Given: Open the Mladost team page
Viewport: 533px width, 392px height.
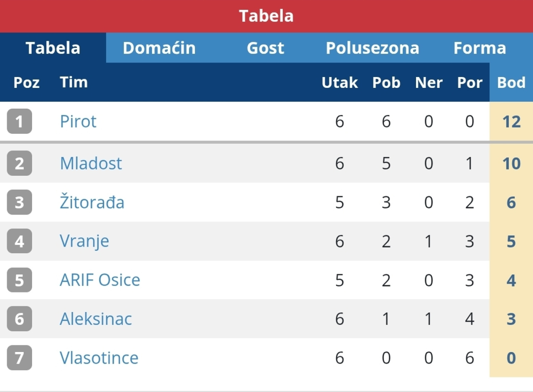Looking at the screenshot, I should 91,163.
